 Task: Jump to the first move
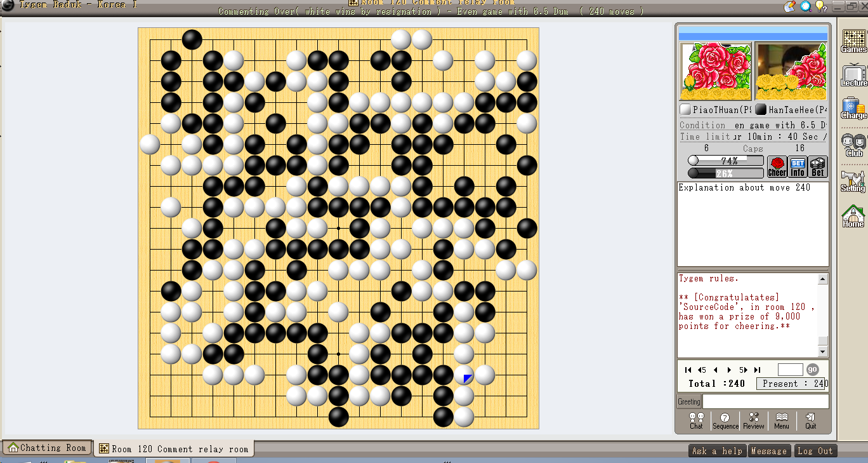coord(688,370)
